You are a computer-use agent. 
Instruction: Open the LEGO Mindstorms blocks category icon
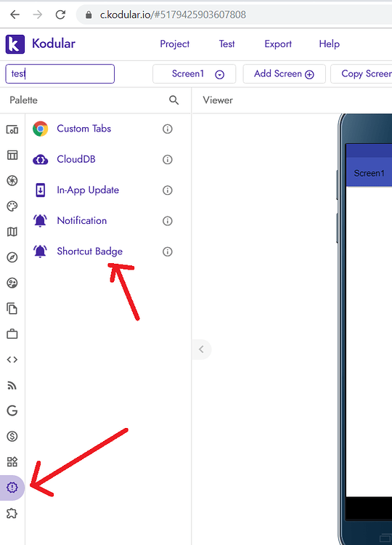point(12,462)
